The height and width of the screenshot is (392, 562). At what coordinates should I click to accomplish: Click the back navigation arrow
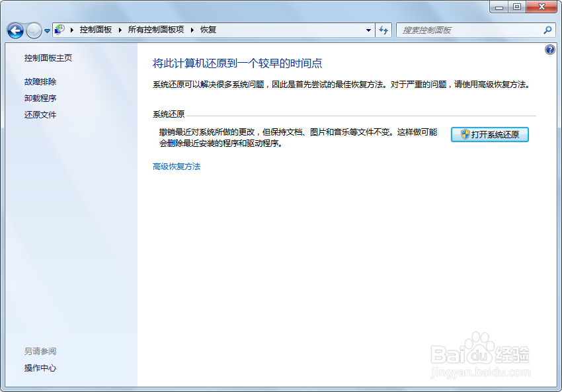tap(15, 30)
